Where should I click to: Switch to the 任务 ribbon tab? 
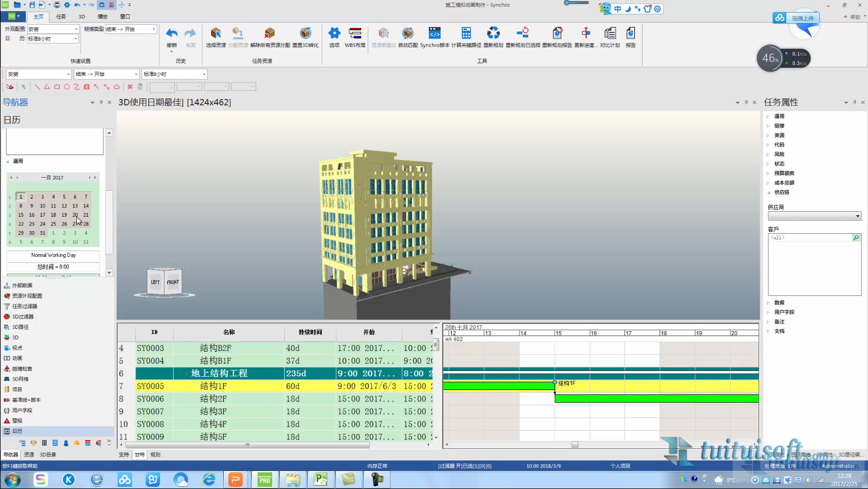(61, 17)
